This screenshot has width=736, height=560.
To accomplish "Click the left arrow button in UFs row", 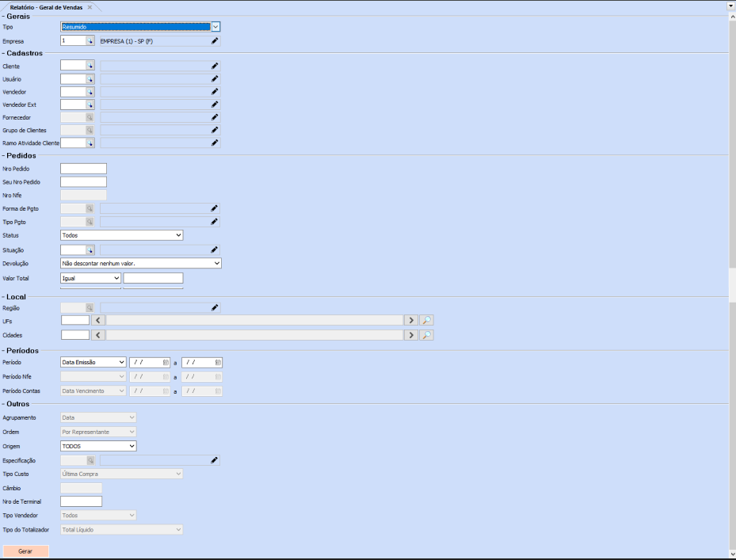I will click(98, 320).
